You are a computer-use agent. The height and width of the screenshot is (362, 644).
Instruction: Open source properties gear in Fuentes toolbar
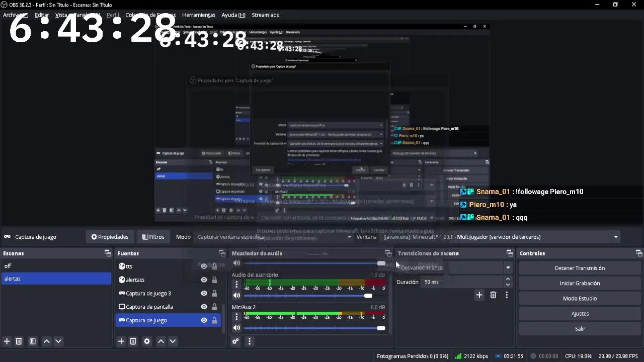pyautogui.click(x=147, y=341)
